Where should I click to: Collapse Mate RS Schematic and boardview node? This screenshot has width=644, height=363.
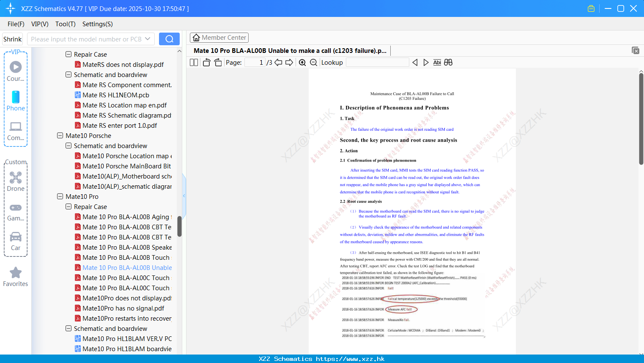pos(69,74)
